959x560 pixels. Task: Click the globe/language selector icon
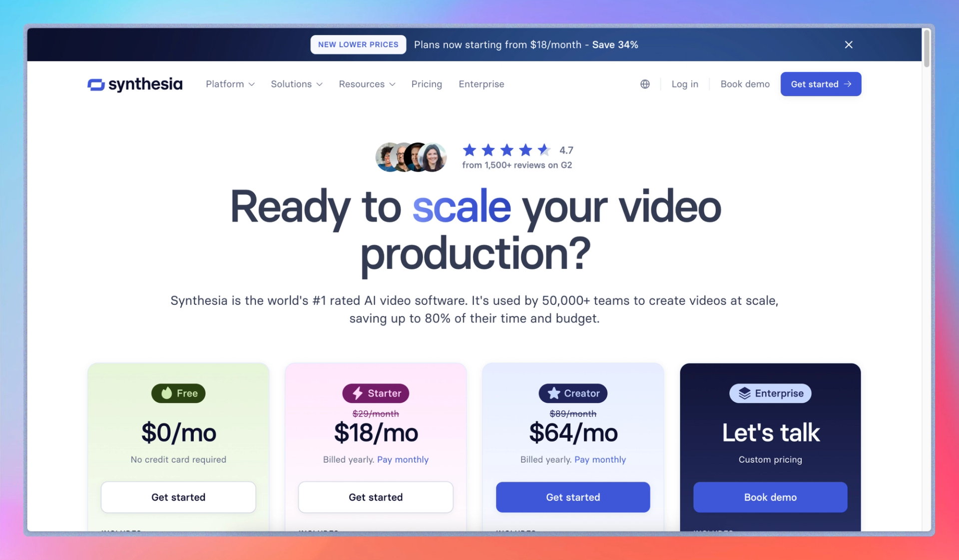[x=644, y=83]
